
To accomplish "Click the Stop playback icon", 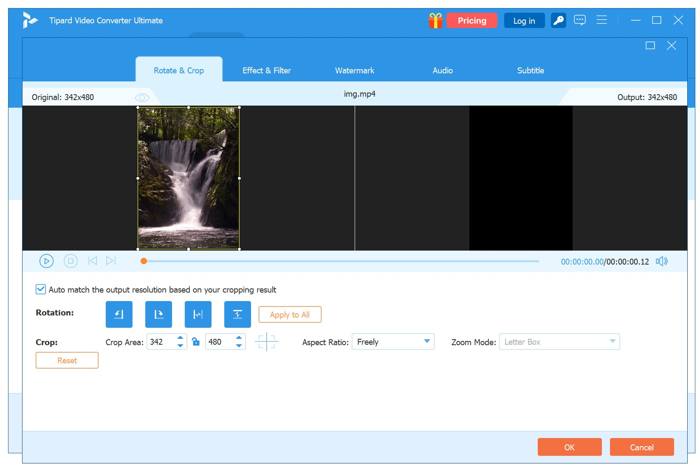I will coord(71,261).
